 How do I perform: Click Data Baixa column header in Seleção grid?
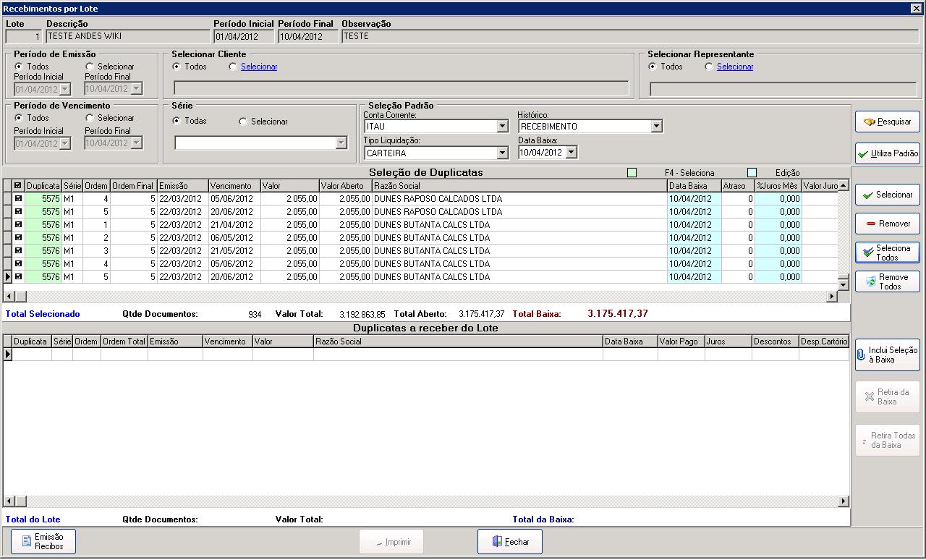[x=694, y=186]
